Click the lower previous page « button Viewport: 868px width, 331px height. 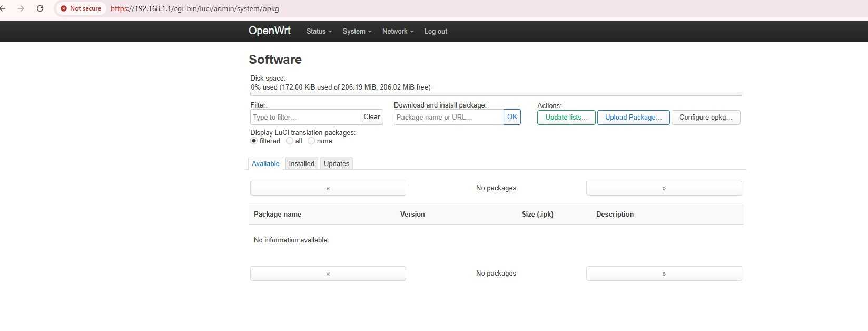click(328, 274)
